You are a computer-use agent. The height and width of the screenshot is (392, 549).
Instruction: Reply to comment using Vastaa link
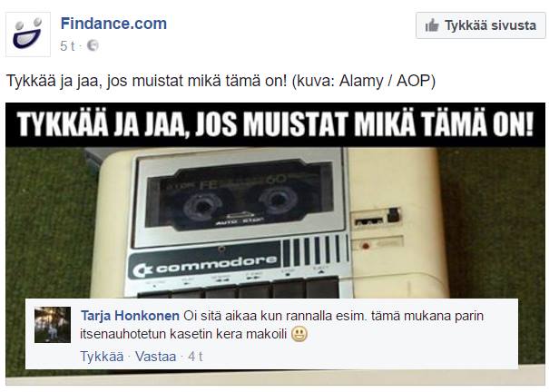point(155,357)
